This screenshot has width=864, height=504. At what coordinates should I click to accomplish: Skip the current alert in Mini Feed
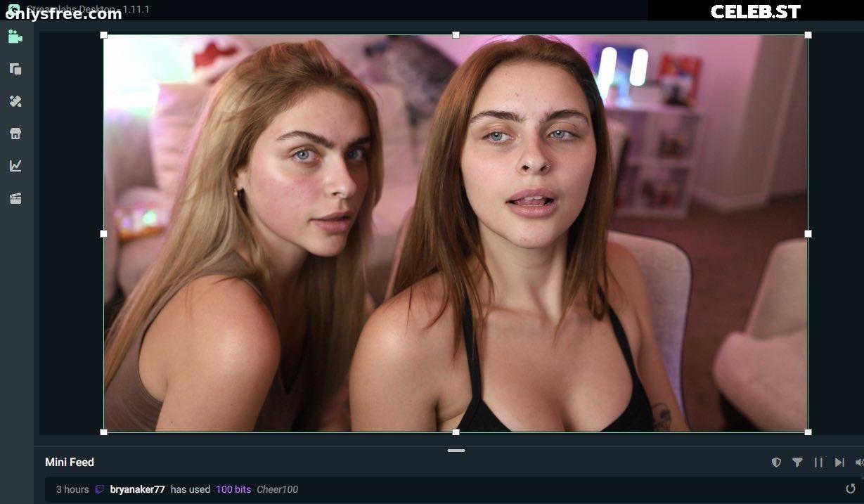[839, 463]
